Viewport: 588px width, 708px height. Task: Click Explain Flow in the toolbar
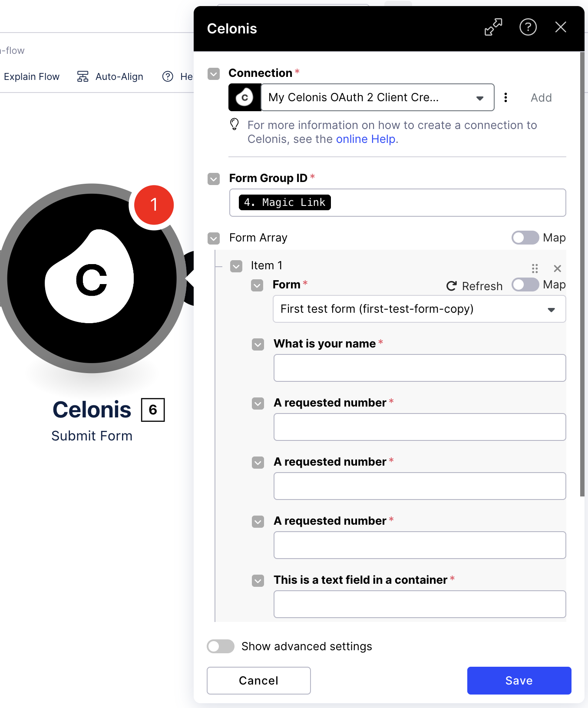[31, 76]
